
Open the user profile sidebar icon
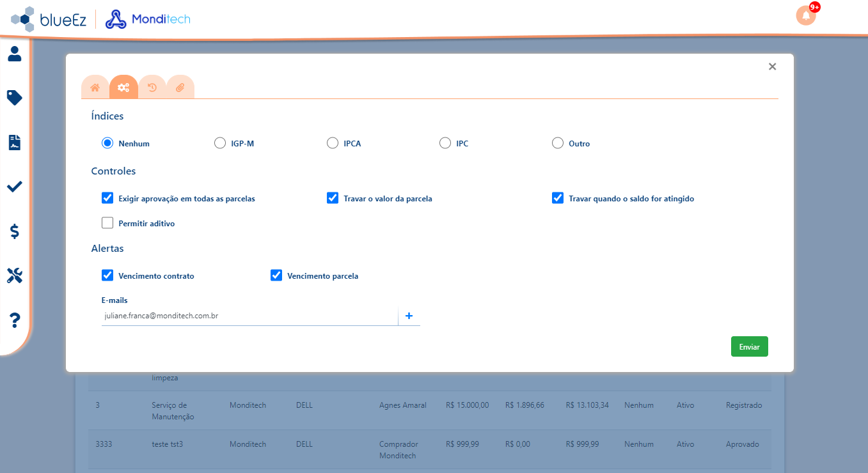click(x=15, y=54)
